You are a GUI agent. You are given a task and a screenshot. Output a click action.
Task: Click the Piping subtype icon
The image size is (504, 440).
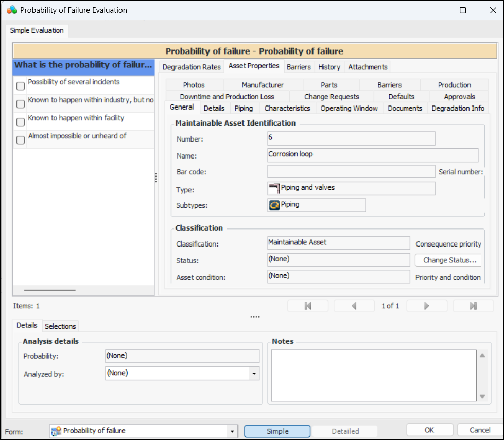274,205
